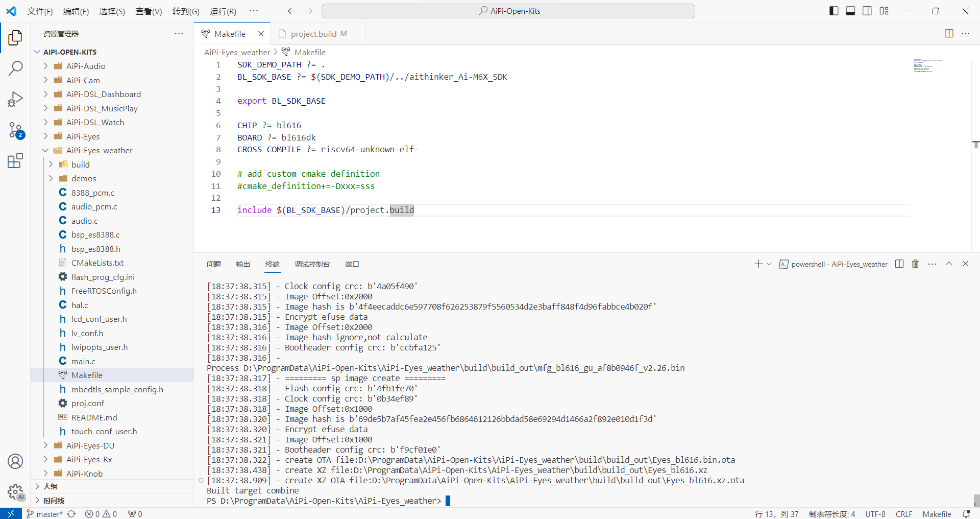
Task: Open the Extensions view
Action: tap(15, 161)
